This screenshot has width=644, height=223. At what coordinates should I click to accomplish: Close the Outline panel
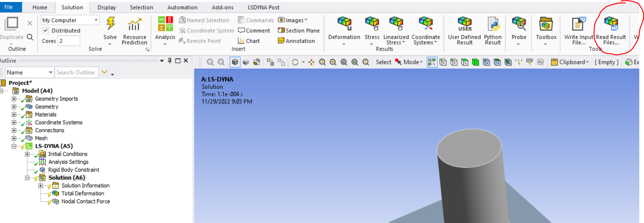point(186,60)
